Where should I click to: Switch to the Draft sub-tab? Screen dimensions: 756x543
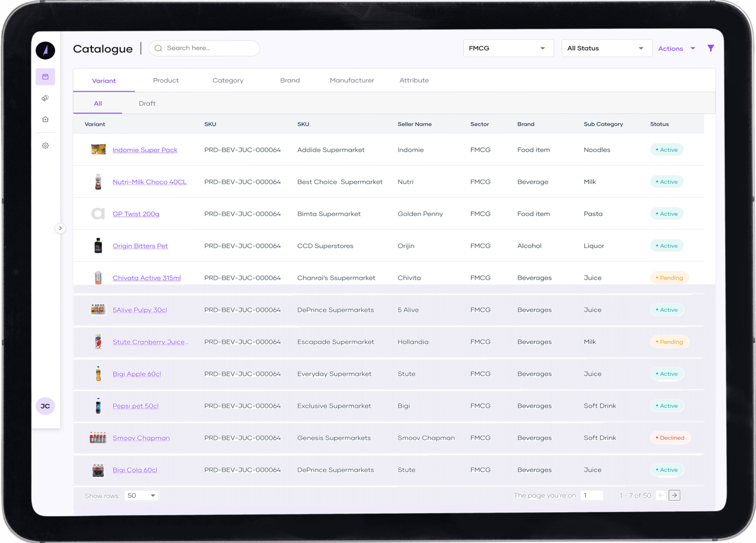click(147, 103)
